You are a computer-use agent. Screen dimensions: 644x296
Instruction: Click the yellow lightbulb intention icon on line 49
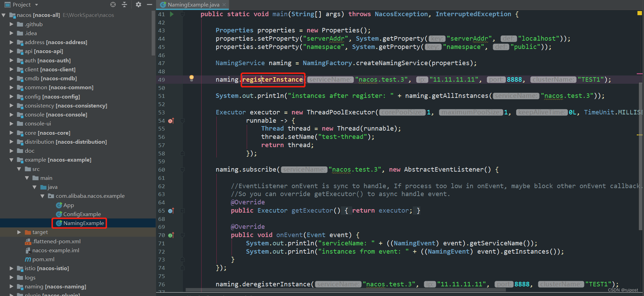(x=192, y=78)
